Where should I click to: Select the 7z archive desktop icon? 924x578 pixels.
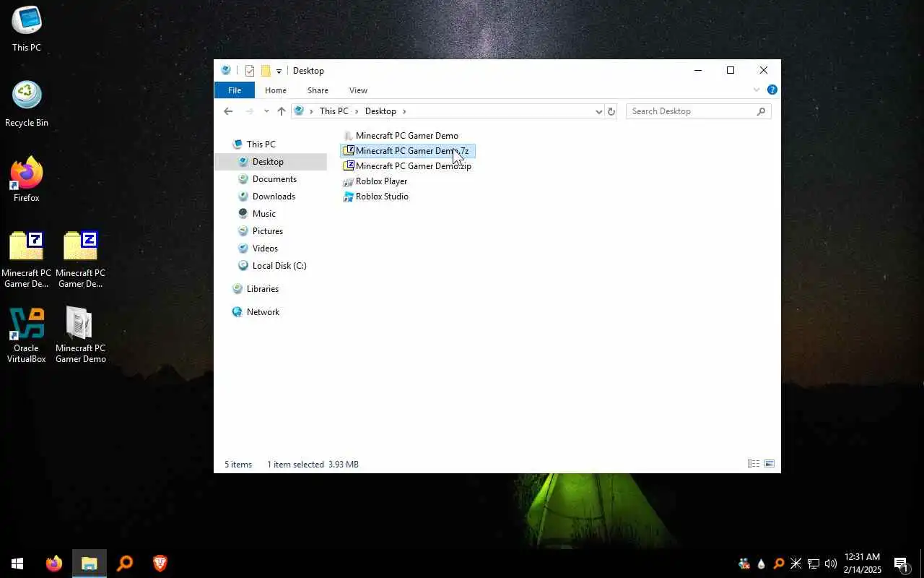pyautogui.click(x=27, y=260)
